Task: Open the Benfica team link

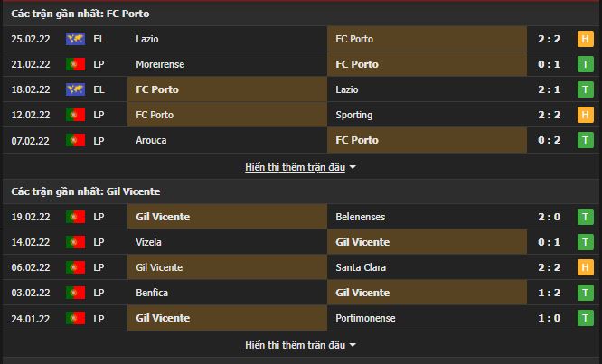Action: point(152,293)
